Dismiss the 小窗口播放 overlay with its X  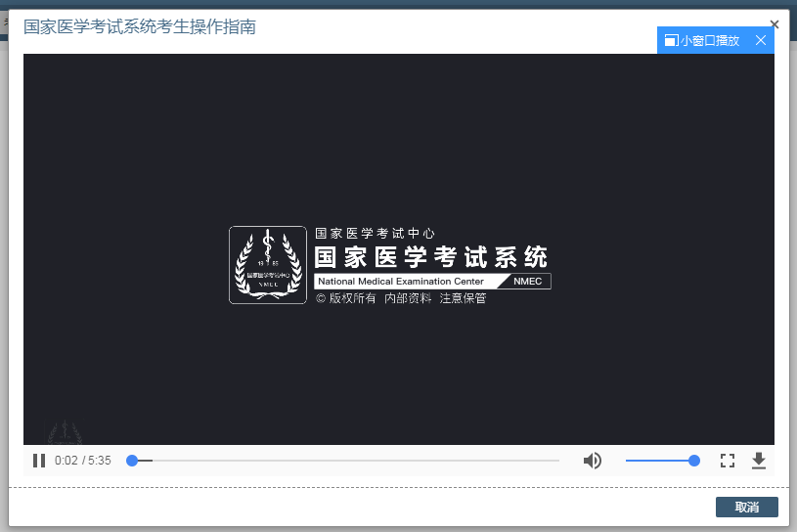760,40
